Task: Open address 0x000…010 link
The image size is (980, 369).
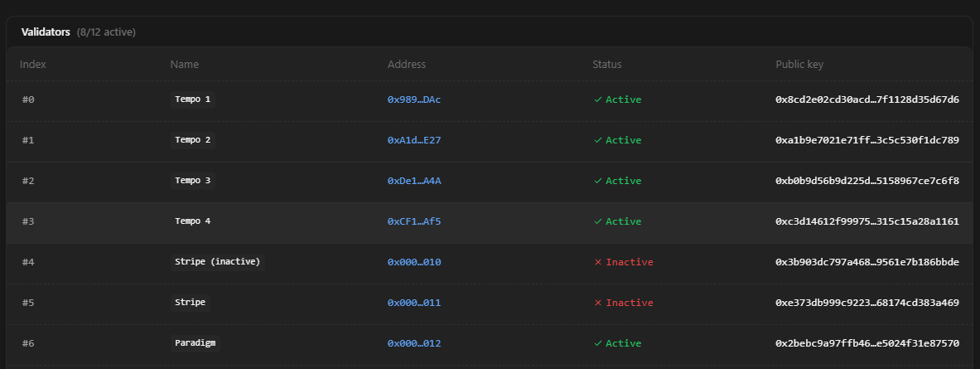Action: pos(414,262)
